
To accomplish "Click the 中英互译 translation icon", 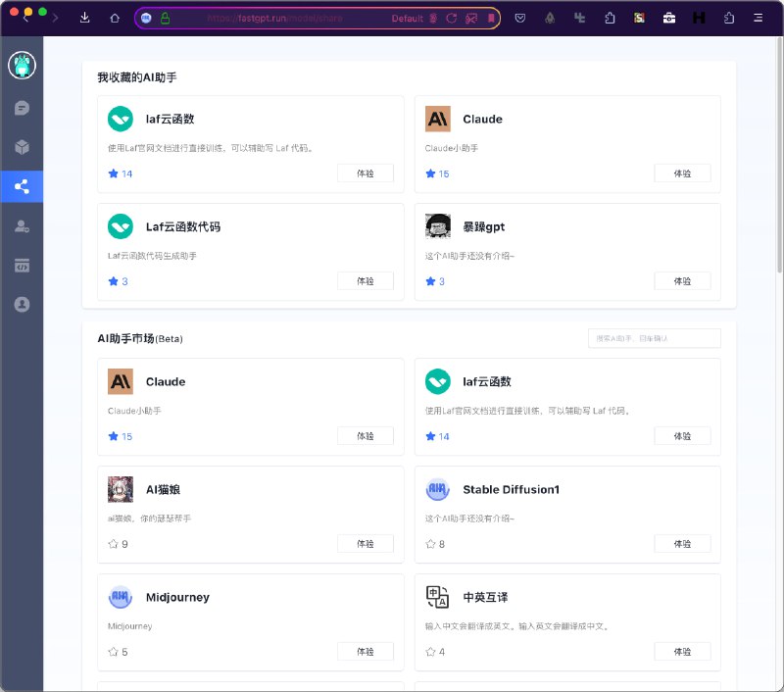I will point(437,596).
